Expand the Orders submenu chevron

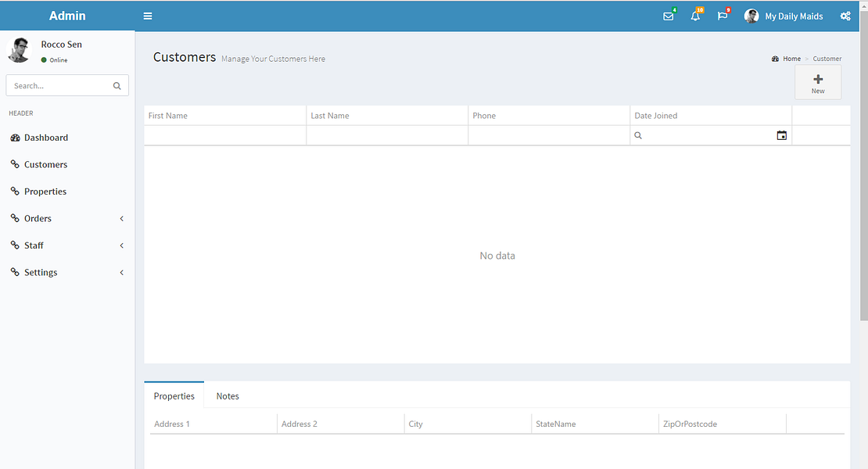pyautogui.click(x=122, y=218)
